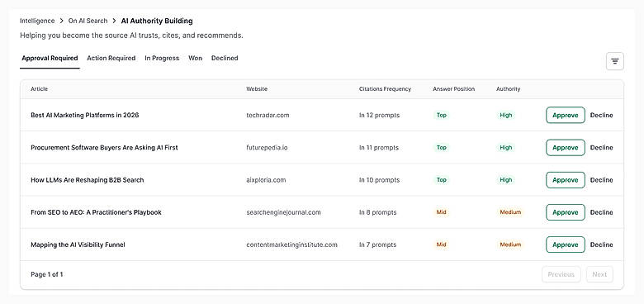Click the In 11 prompts cell

click(x=379, y=148)
